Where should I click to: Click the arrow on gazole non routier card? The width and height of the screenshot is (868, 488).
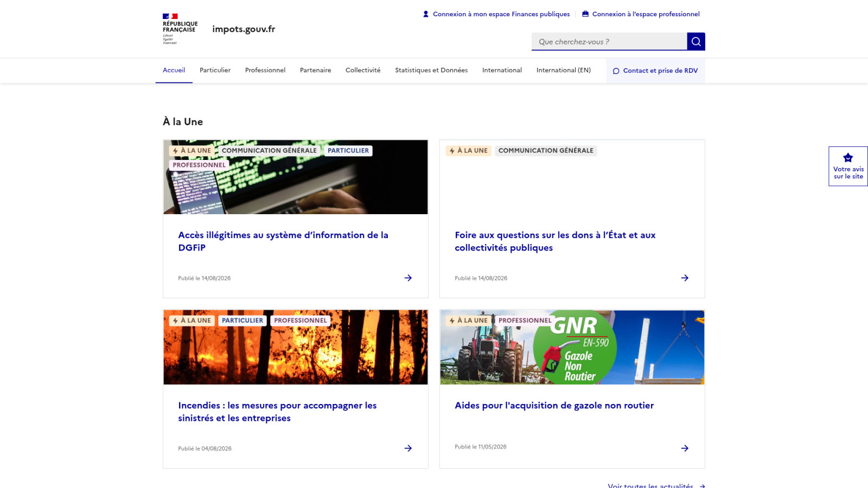click(x=685, y=448)
